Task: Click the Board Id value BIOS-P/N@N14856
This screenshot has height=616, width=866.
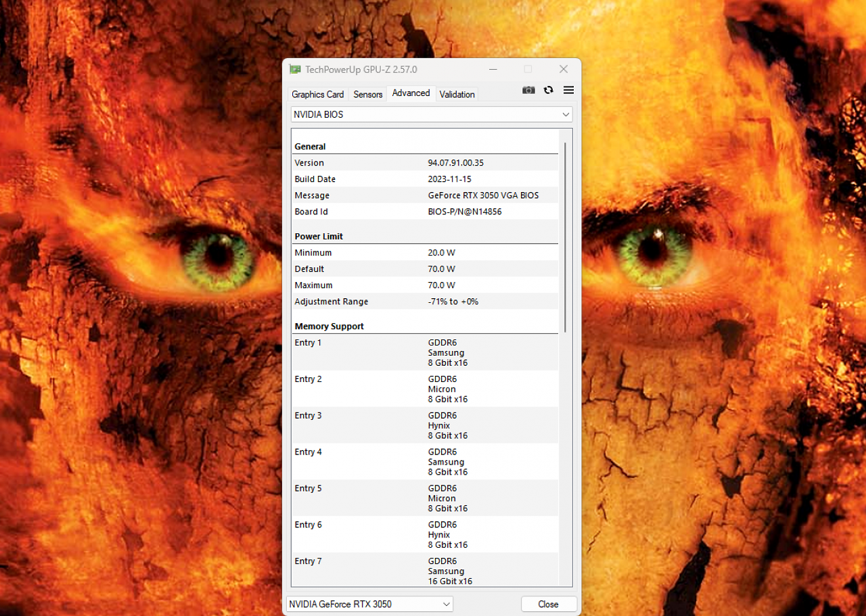Action: coord(465,212)
